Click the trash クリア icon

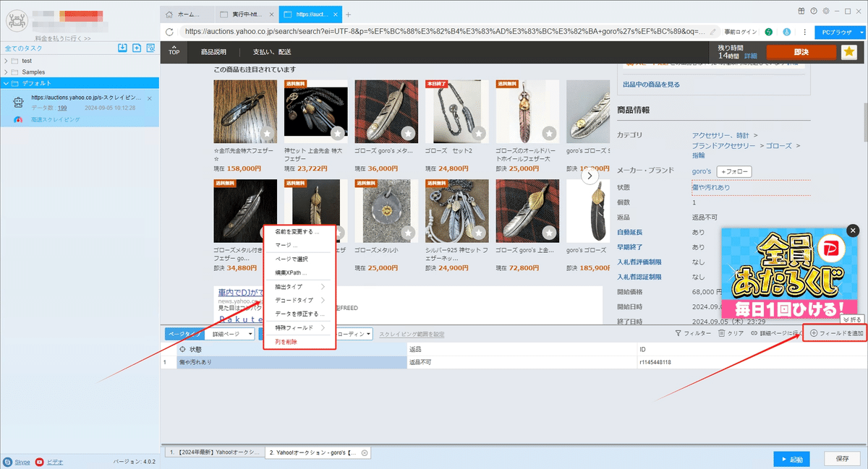click(720, 334)
